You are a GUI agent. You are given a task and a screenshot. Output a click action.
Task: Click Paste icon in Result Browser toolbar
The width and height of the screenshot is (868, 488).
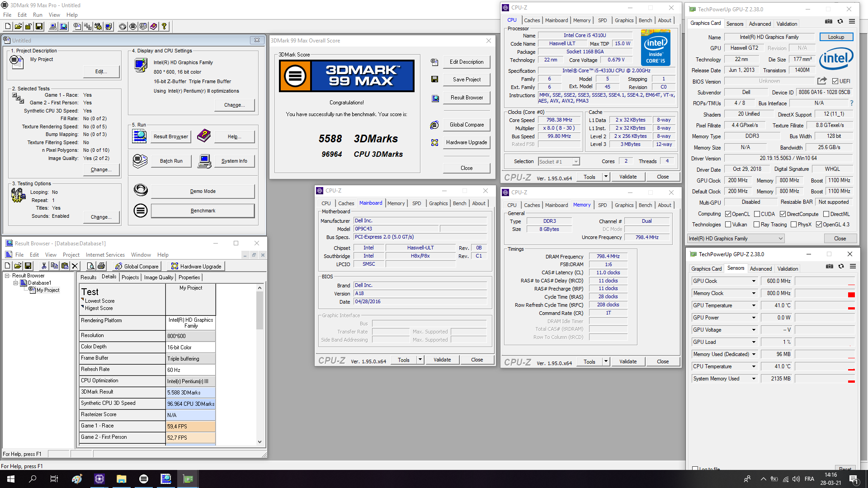pos(65,266)
